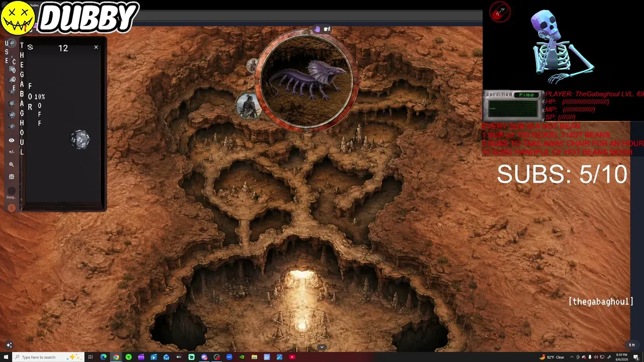Screen dimensions: 644x362
Task: Click the taskbar search field
Action: pos(48,357)
